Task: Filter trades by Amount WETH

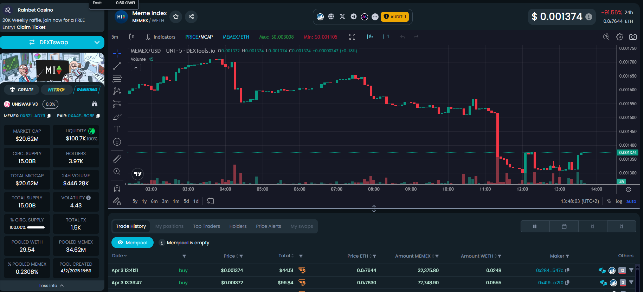Action: coord(500,256)
